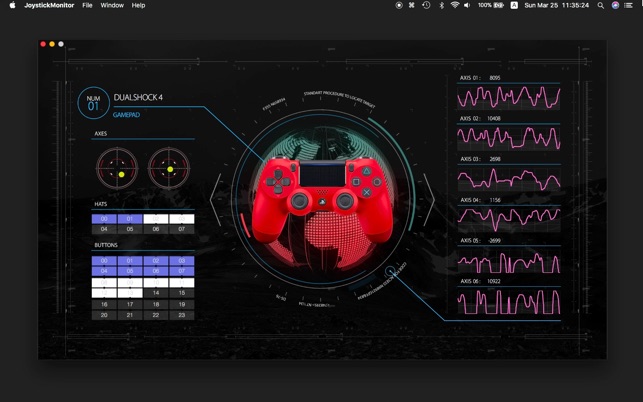The height and width of the screenshot is (402, 643).
Task: Show previous device with left chevron arrow
Action: tap(215, 199)
